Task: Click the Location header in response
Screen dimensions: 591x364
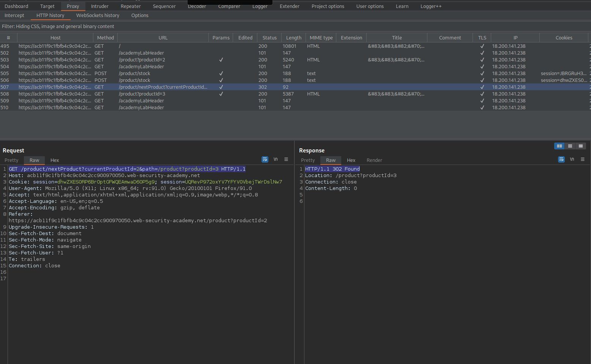Action: (351, 176)
